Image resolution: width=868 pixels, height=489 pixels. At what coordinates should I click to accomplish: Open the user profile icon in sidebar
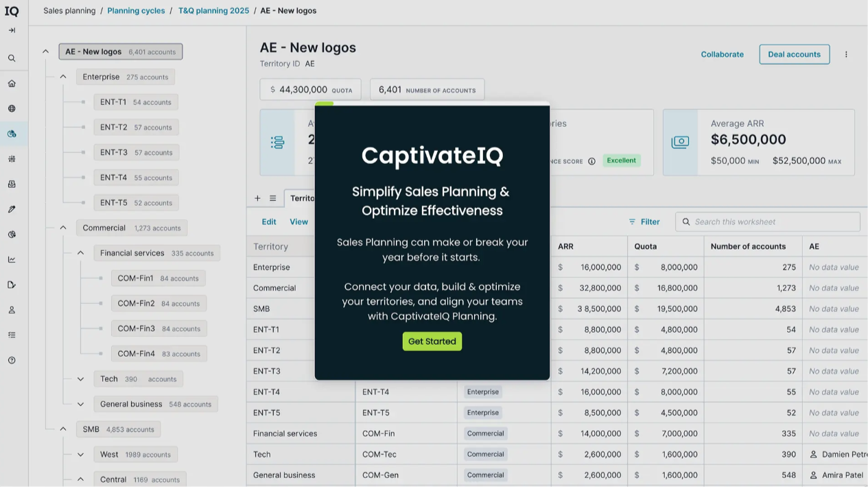(12, 310)
